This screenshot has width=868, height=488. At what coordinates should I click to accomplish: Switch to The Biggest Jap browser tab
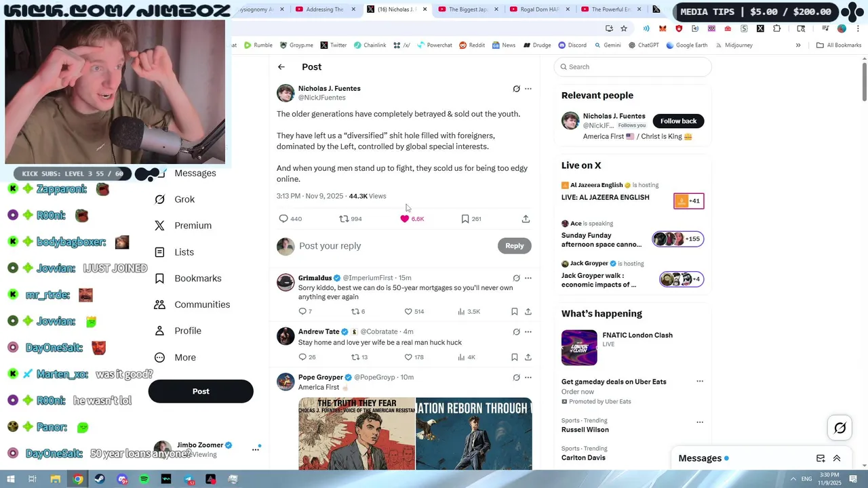tap(467, 9)
